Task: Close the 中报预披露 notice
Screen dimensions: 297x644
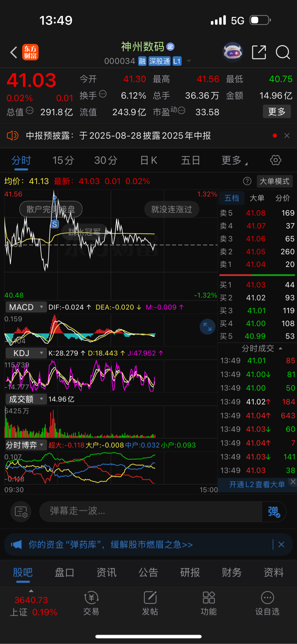Action: (x=287, y=135)
